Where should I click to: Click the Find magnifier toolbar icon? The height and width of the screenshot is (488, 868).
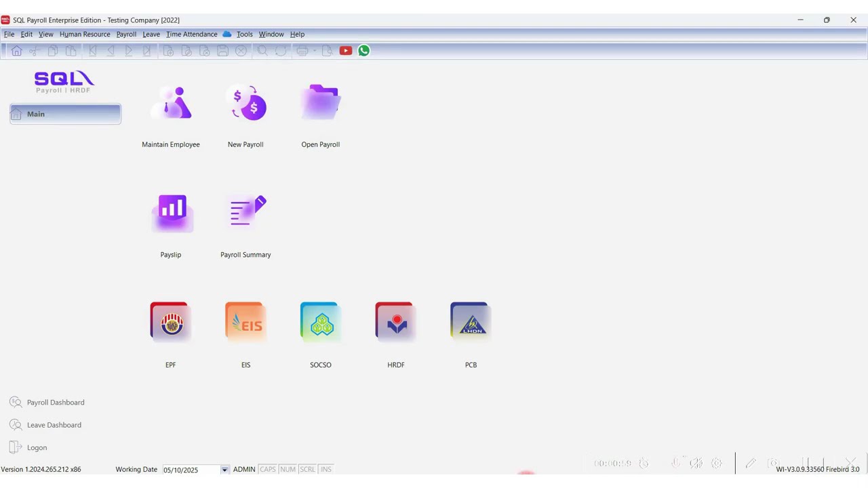click(263, 51)
